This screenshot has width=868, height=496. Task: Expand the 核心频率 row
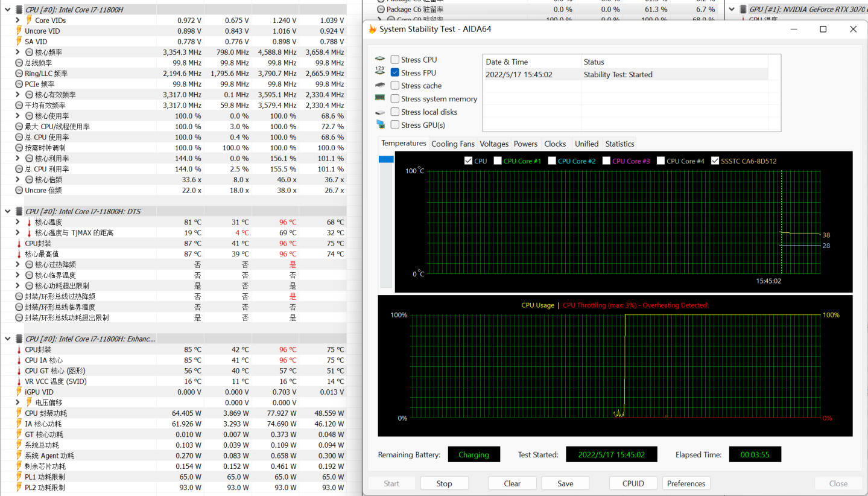coord(18,52)
